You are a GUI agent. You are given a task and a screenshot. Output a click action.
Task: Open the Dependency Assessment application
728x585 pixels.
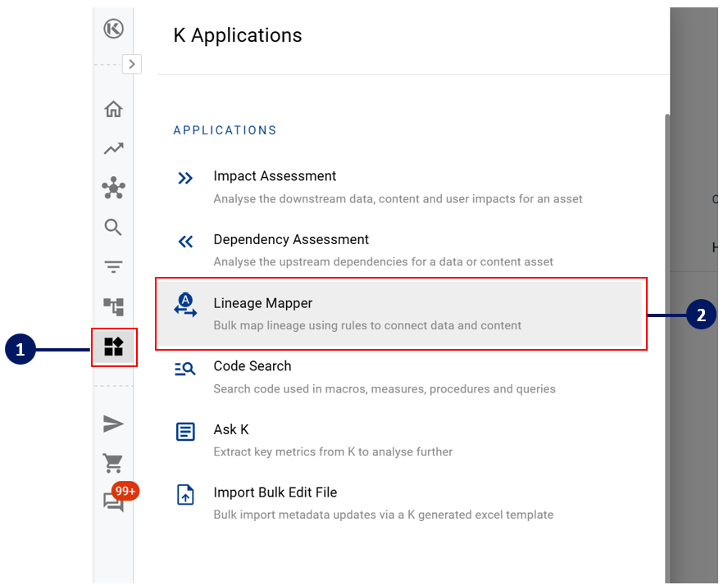click(x=291, y=240)
